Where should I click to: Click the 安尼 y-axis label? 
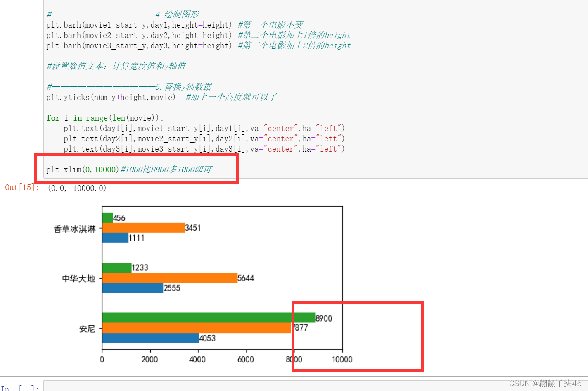click(87, 329)
